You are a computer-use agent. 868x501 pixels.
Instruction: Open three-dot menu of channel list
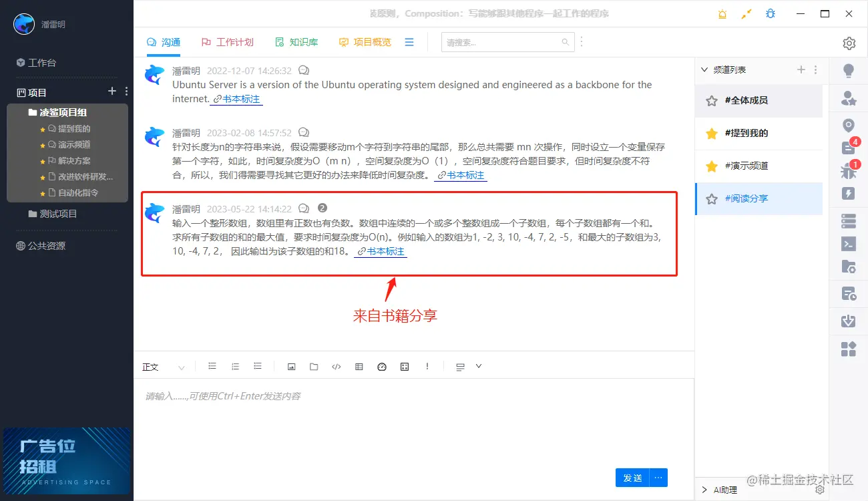coord(815,69)
